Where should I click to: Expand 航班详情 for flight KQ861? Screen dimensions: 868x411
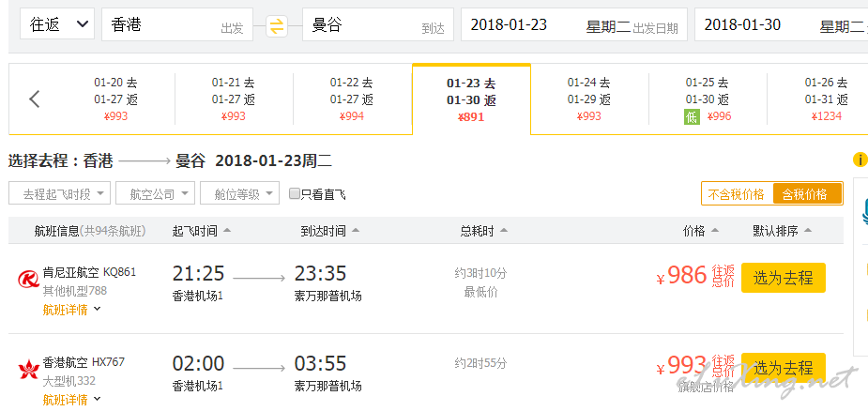(x=72, y=310)
